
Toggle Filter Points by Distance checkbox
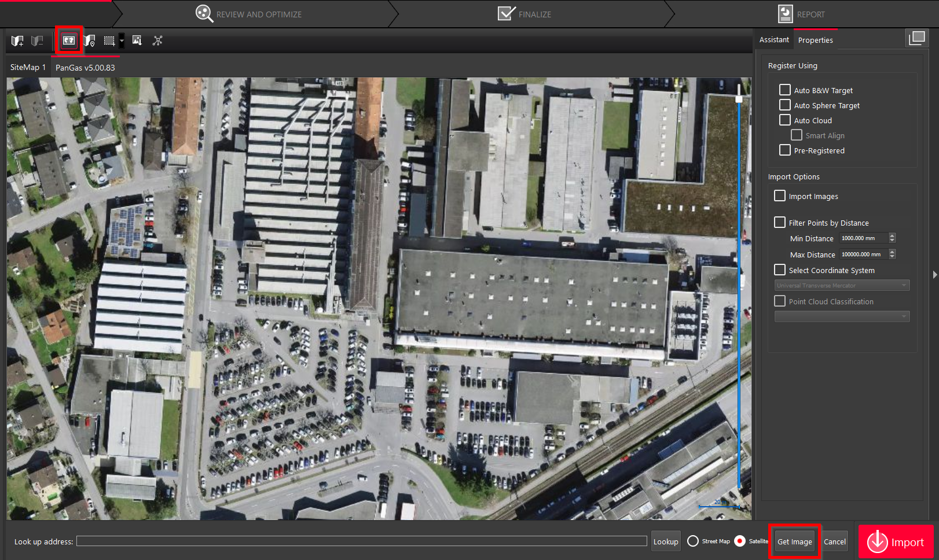[x=780, y=223]
